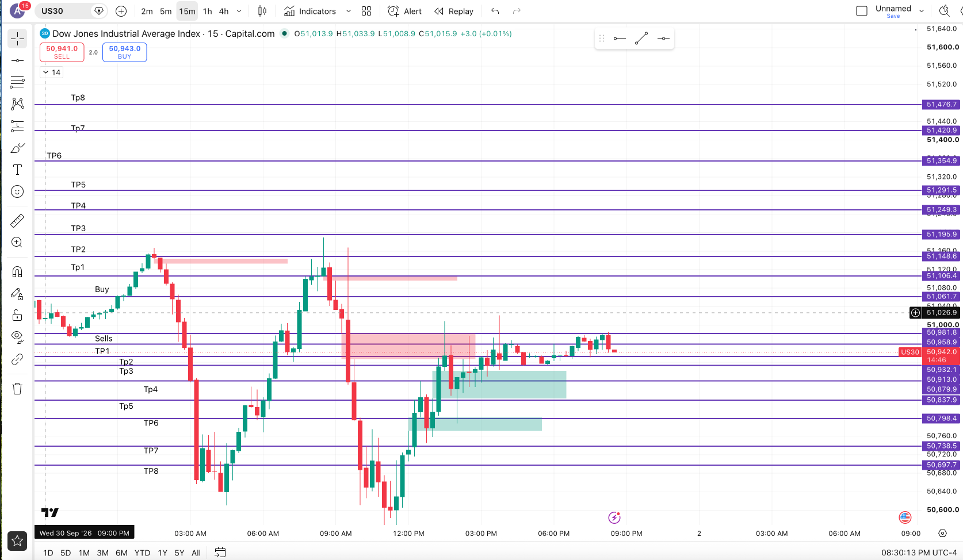Undo the last chart action
Screen dimensions: 963x560
pyautogui.click(x=495, y=11)
